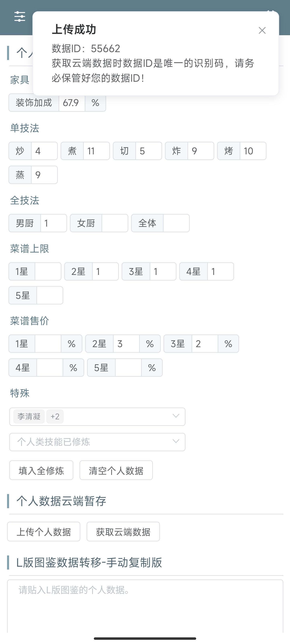The image size is (290, 644).
Task: Edit the 菜谱上限 5星 field
Action: click(x=50, y=295)
